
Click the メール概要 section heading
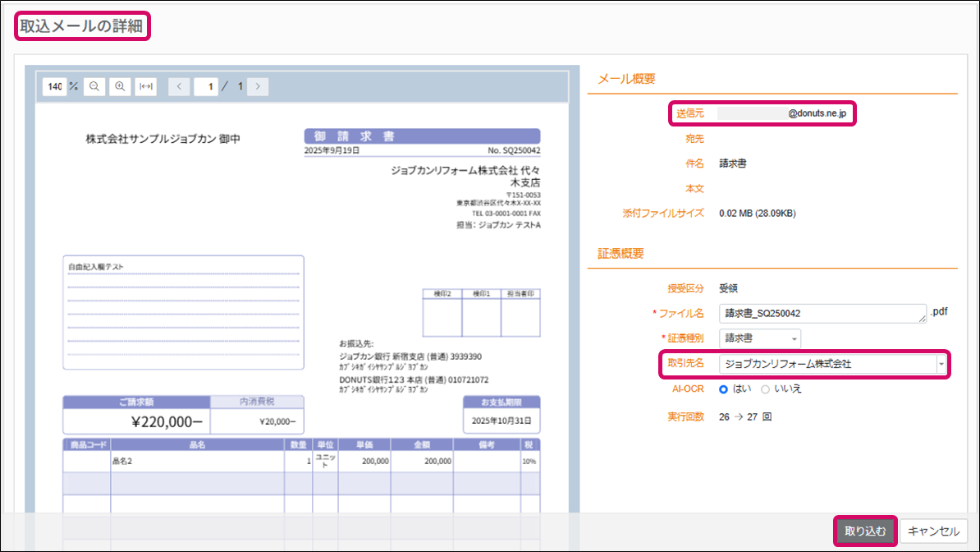[626, 79]
